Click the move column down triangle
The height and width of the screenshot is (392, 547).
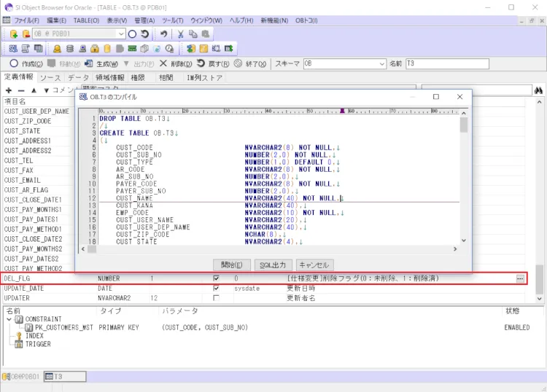click(46, 90)
